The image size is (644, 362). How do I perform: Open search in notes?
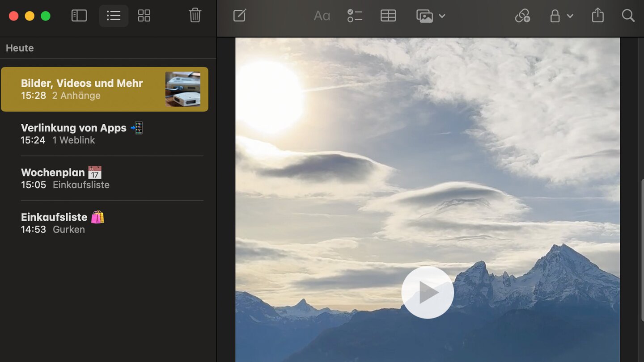coord(628,16)
